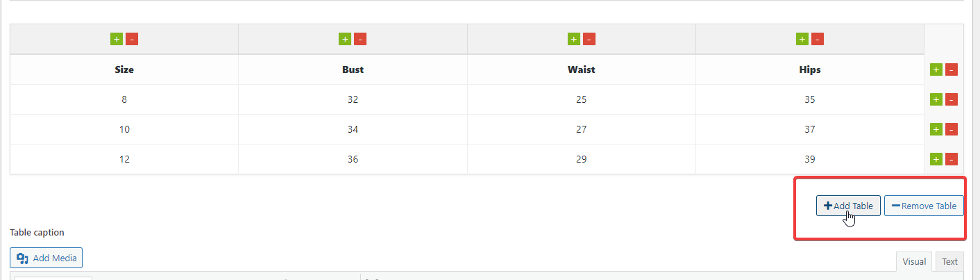Add row after size 12 row
Screen dimensions: 980x280
coord(936,159)
